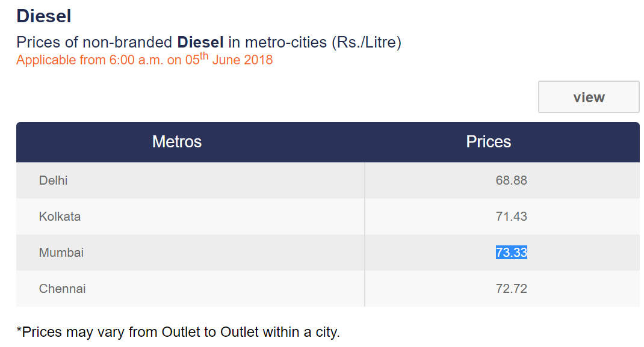The image size is (644, 347).
Task: Select the Delhi row label
Action: coord(53,180)
